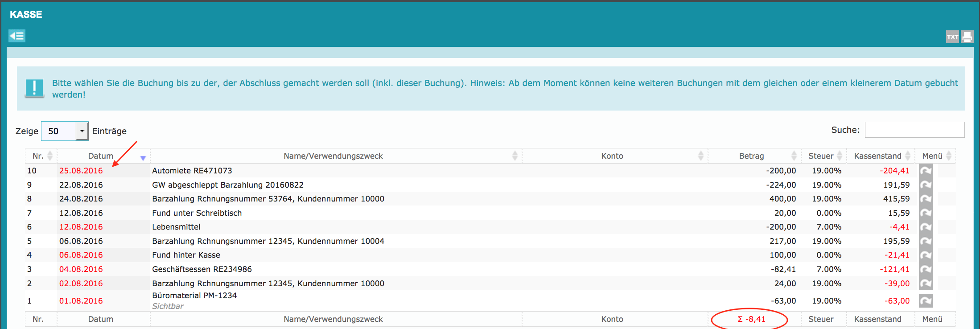Image resolution: width=980 pixels, height=329 pixels.
Task: Export the cash book as TXT
Action: point(952,37)
